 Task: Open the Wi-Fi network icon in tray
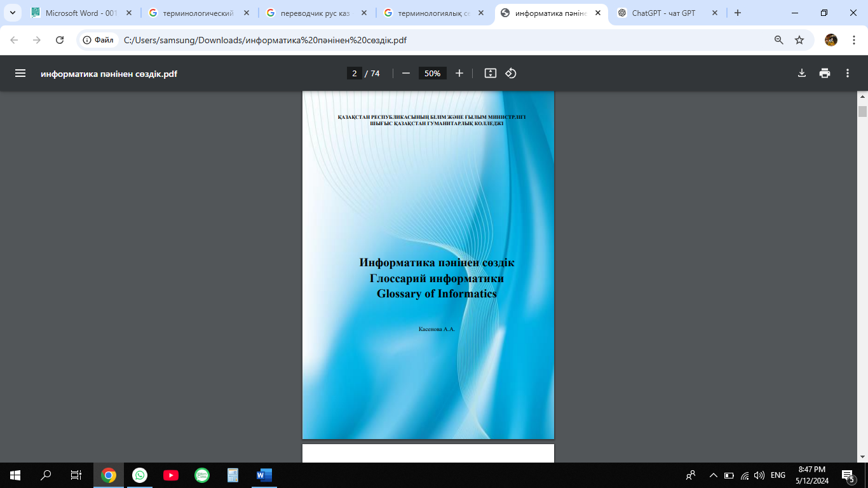[745, 475]
